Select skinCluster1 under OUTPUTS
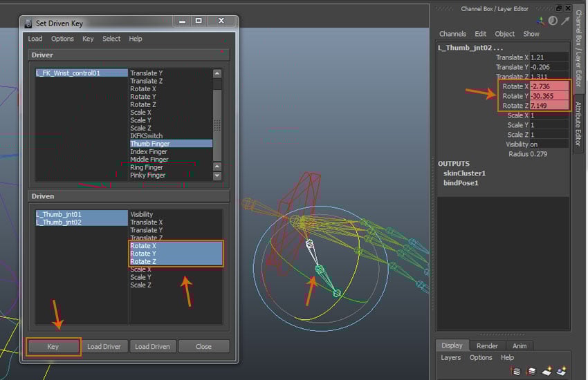This screenshot has height=380, width=588. [464, 173]
